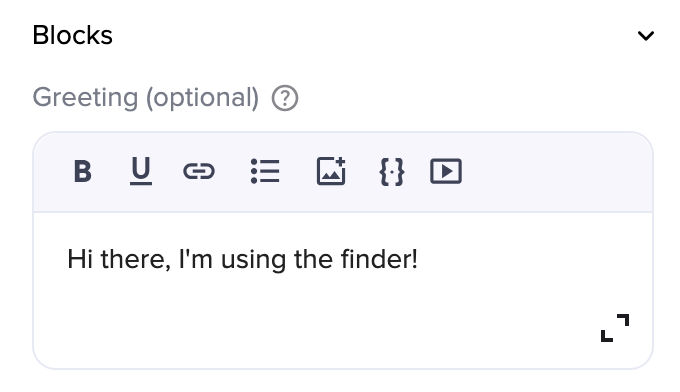Insert a hyperlink using the link icon

point(199,171)
